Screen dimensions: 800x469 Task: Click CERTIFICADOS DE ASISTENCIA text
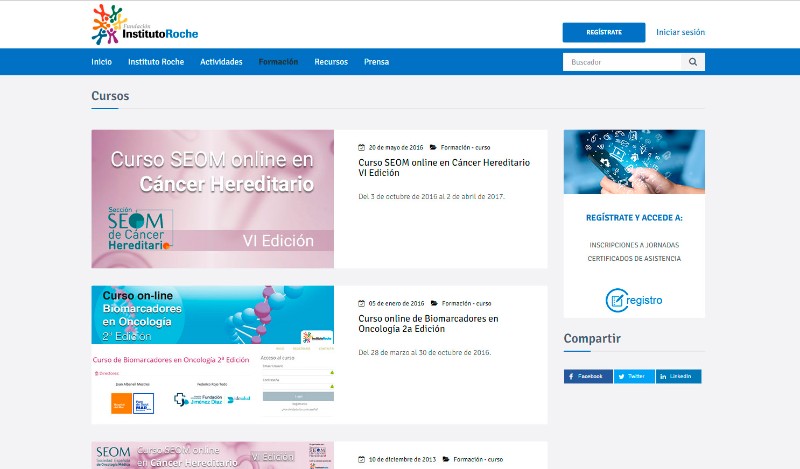pos(634,259)
